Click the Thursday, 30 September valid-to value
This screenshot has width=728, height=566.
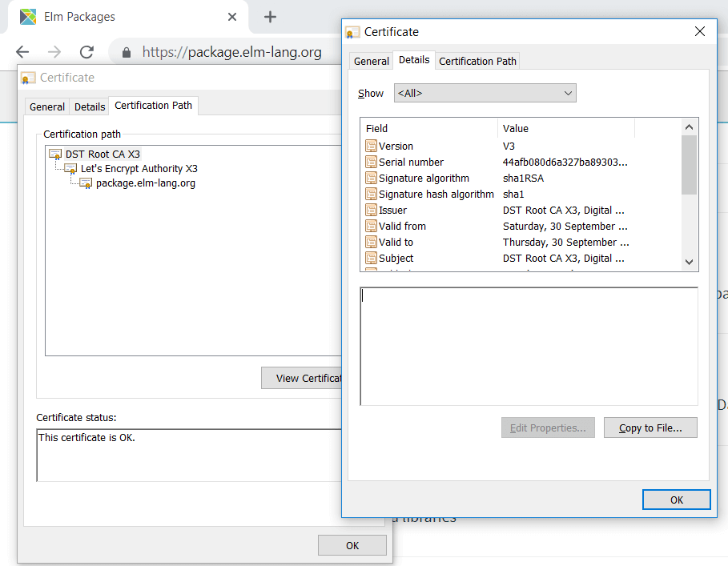click(566, 243)
